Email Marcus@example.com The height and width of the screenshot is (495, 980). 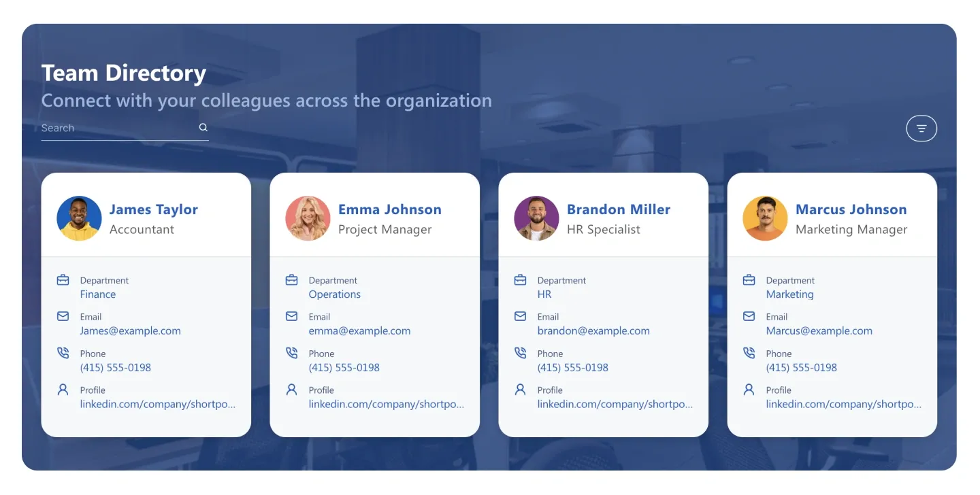pyautogui.click(x=819, y=331)
